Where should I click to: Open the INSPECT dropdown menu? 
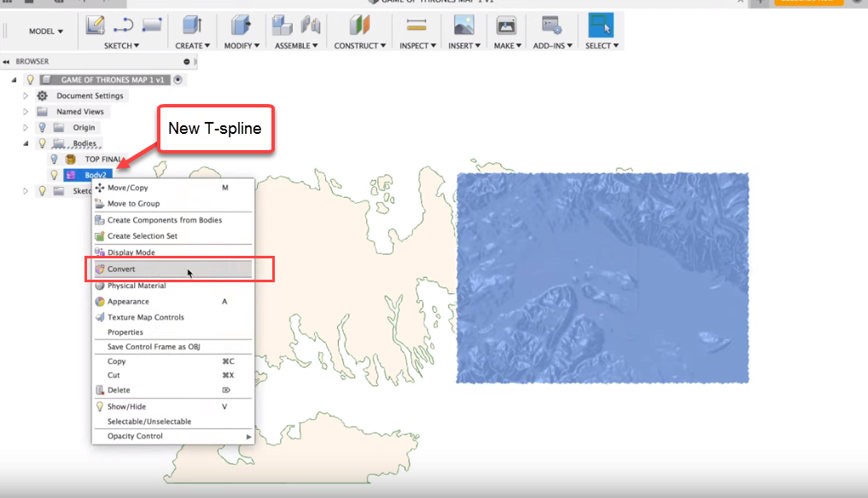[418, 45]
